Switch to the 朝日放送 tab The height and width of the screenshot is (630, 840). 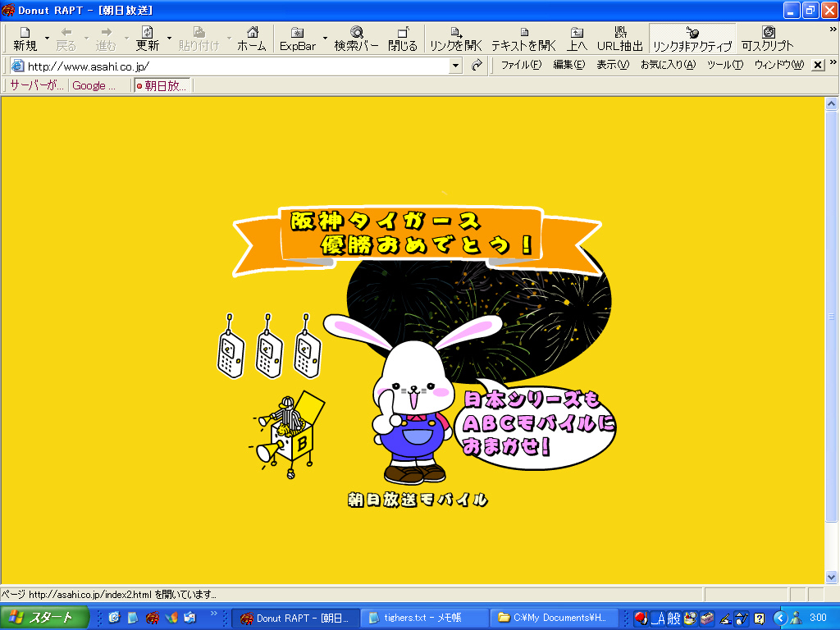162,85
